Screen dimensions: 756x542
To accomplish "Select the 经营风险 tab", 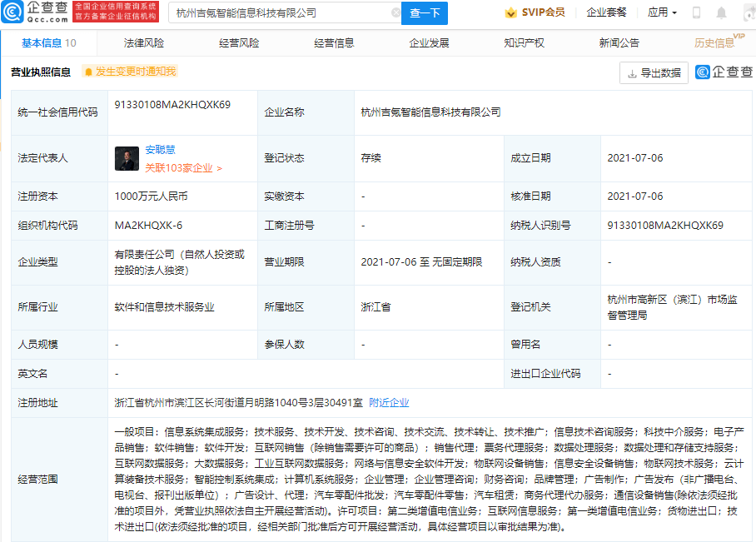I will click(x=239, y=43).
